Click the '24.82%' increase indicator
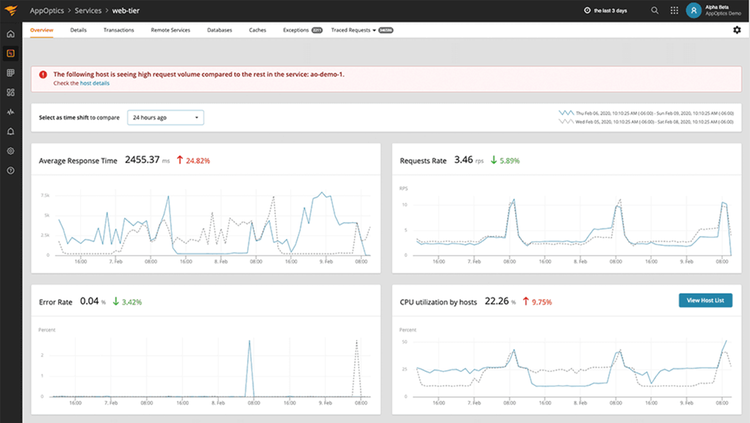 (193, 160)
